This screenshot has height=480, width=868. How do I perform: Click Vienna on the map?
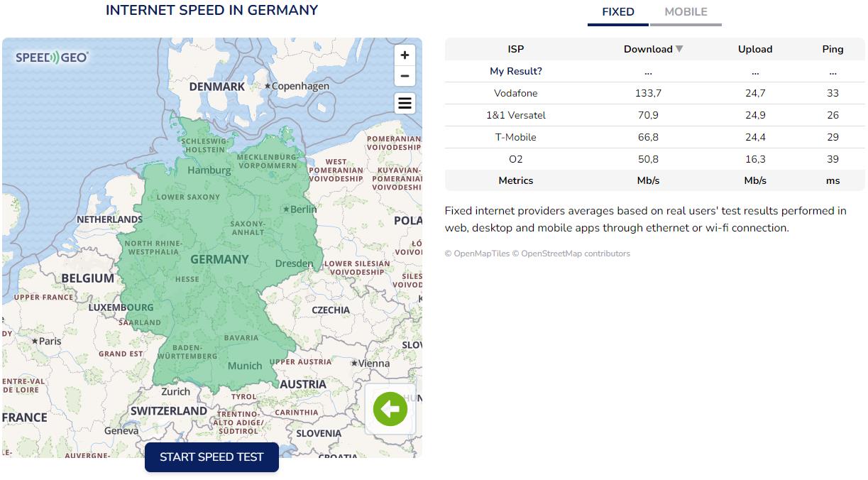click(x=370, y=363)
